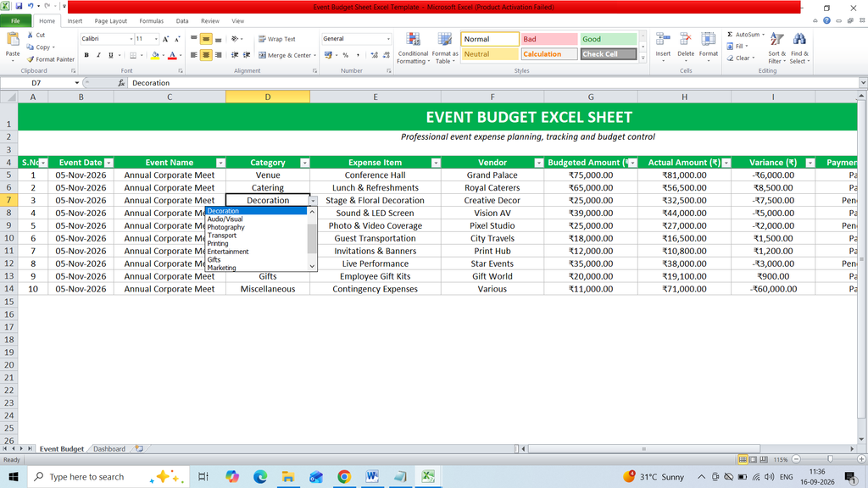Open Format as Table menu
Image resolution: width=868 pixels, height=488 pixels.
(x=444, y=48)
